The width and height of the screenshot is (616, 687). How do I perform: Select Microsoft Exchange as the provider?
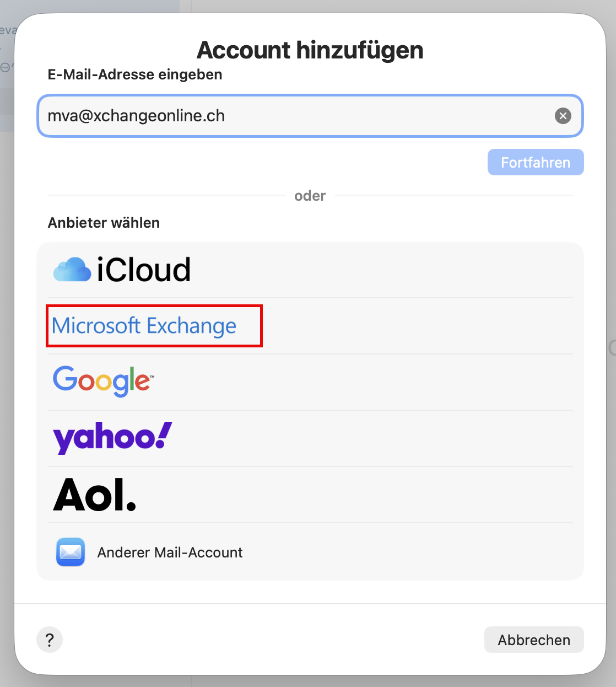[144, 326]
